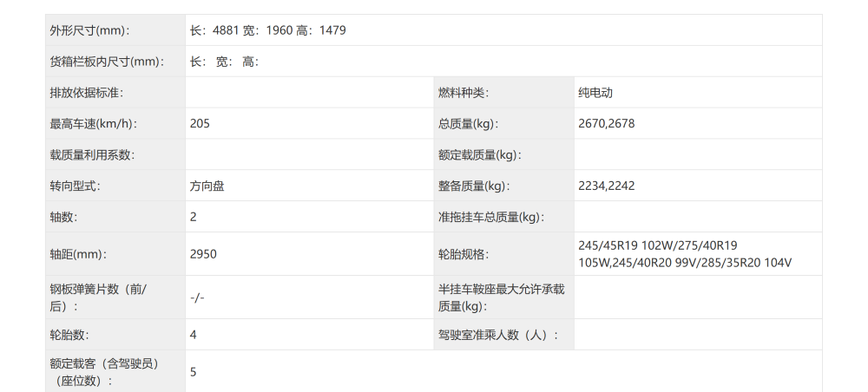The height and width of the screenshot is (392, 868).
Task: Click the 燃料种类 label
Action: pos(464,93)
